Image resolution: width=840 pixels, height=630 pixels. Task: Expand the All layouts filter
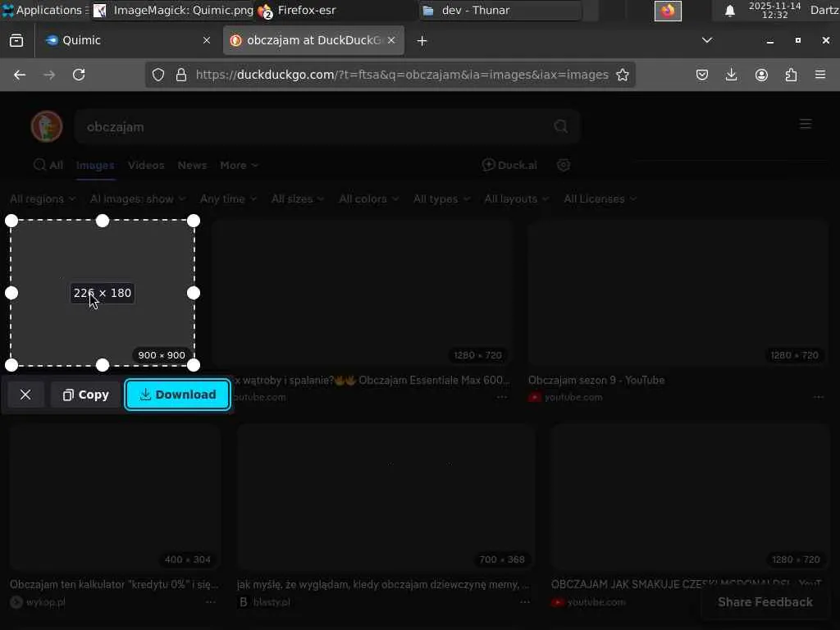(x=517, y=199)
